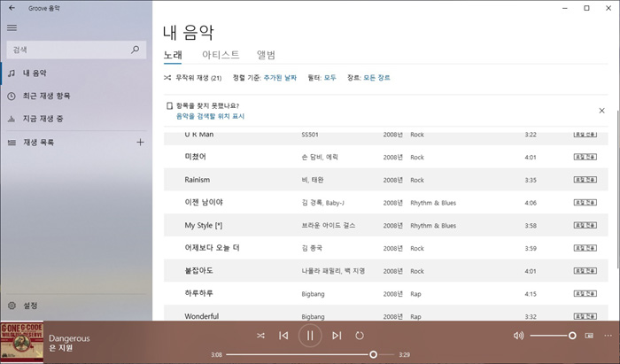
Task: Toggle shuffle in playback bar
Action: point(260,336)
